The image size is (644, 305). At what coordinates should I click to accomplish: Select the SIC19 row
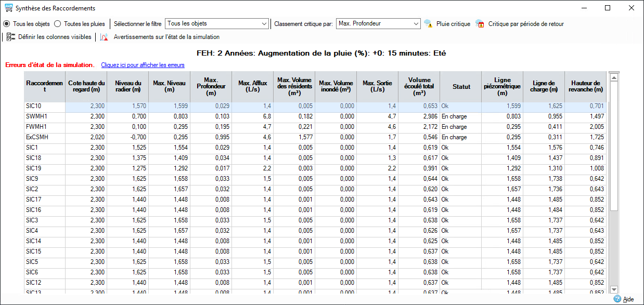[315, 168]
